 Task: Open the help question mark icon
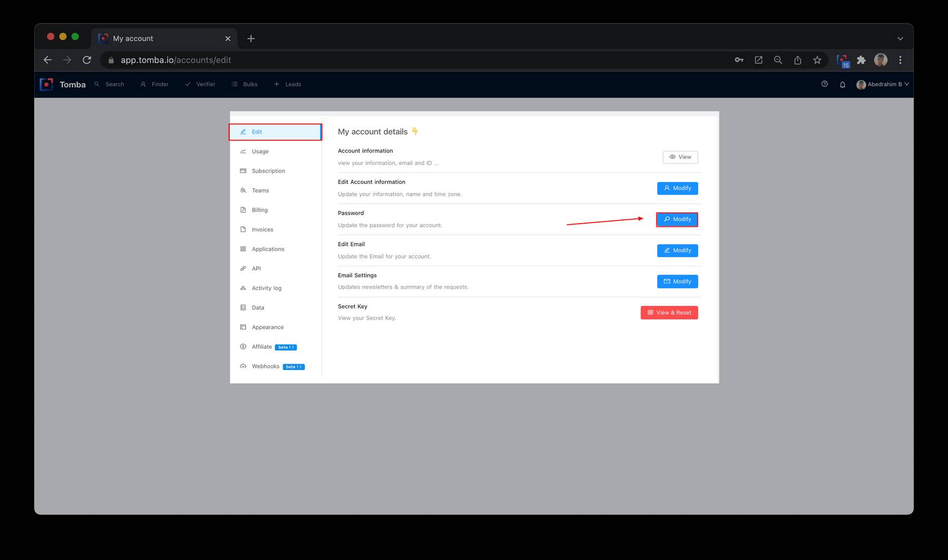[825, 84]
